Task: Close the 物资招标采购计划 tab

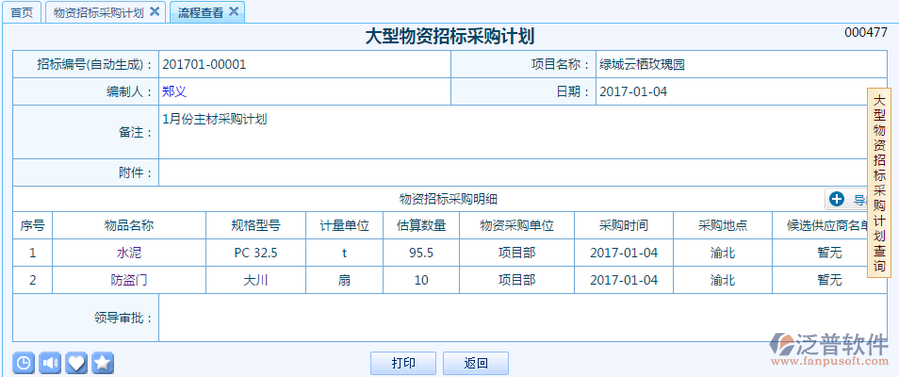Action: pos(154,11)
